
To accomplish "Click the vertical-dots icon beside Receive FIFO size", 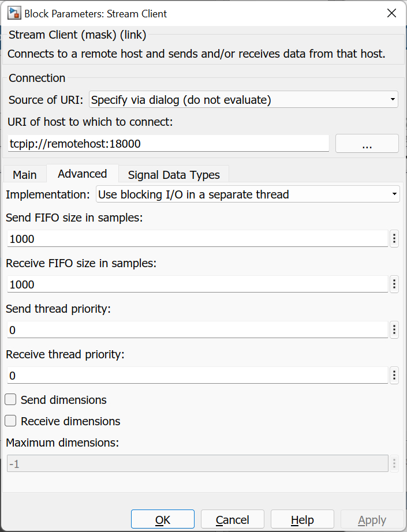I will 394,284.
